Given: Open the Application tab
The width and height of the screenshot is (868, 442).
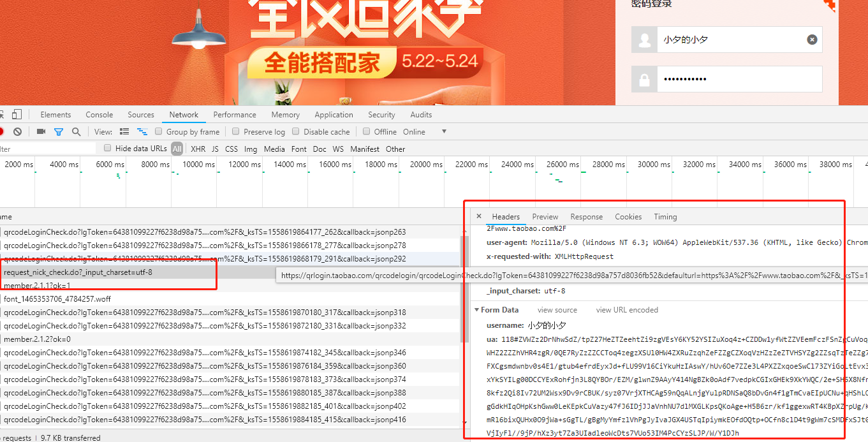Looking at the screenshot, I should point(334,115).
